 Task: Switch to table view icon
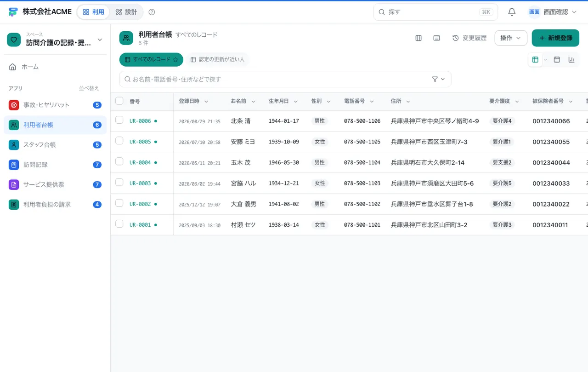click(535, 60)
